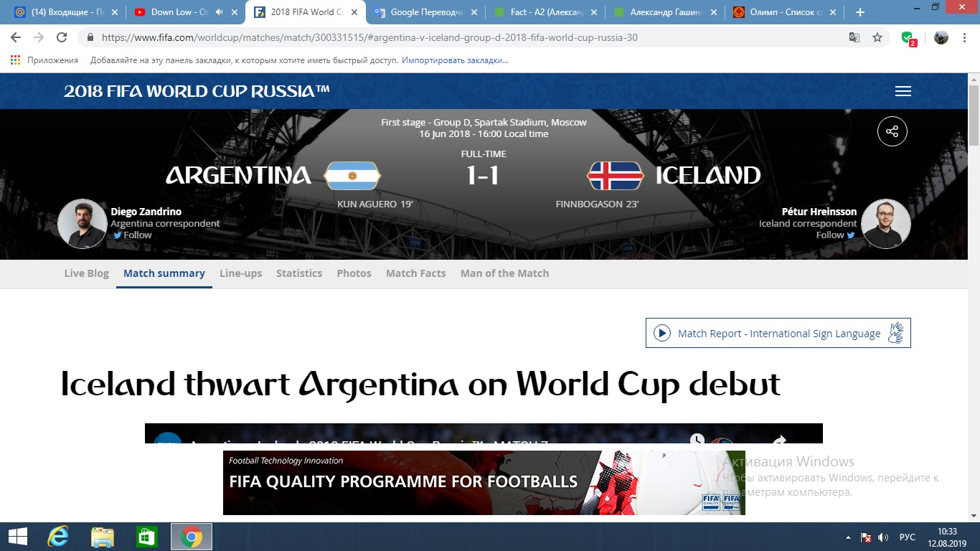Click the share icon in match header
Image resolution: width=980 pixels, height=551 pixels.
click(x=892, y=131)
